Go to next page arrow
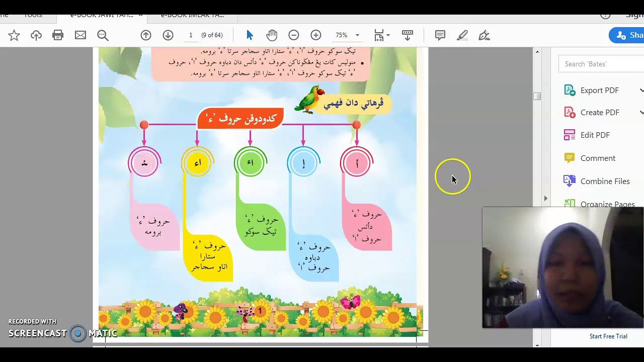Image resolution: width=644 pixels, height=362 pixels. click(168, 35)
